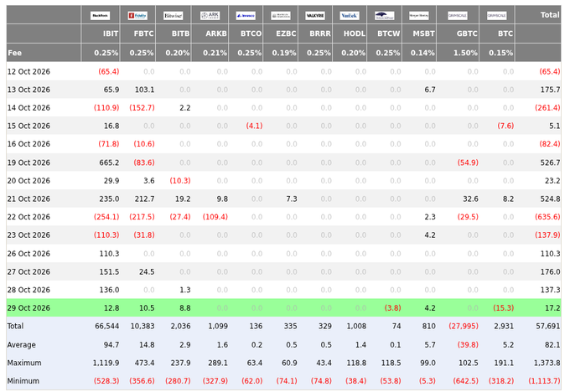Click the Minimum row label
570x392 pixels.
pos(23,381)
